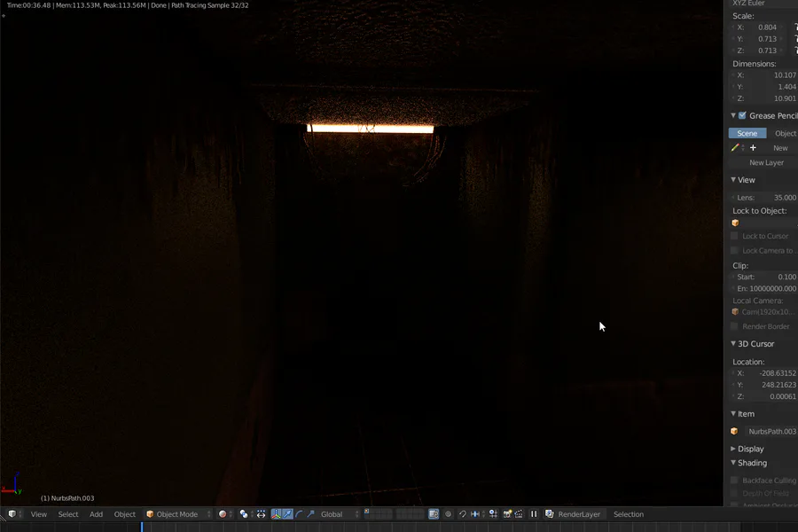Image resolution: width=798 pixels, height=532 pixels.
Task: Open snap element type selector
Action: pos(477,514)
